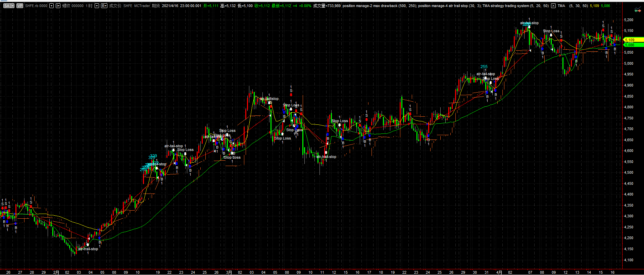Click the 2021/4/16 date in the status line
Viewport: 644px width, 275px height.
(x=170, y=6)
